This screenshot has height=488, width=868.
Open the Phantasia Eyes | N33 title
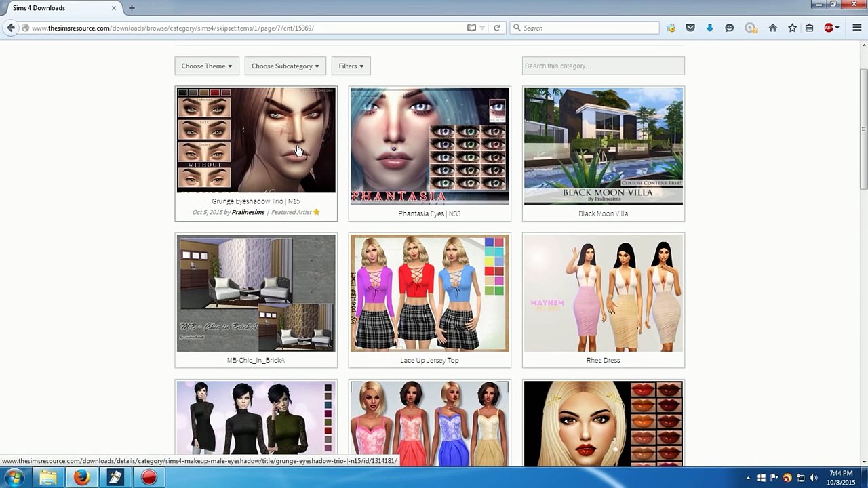tap(429, 213)
